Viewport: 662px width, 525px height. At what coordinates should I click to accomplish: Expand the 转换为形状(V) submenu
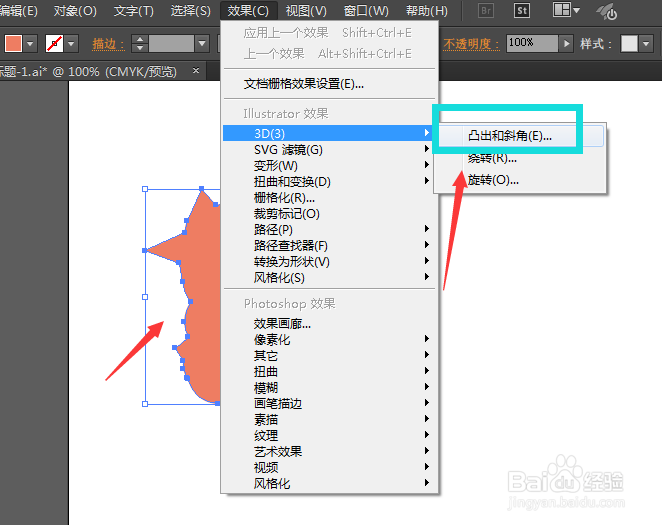pyautogui.click(x=329, y=262)
